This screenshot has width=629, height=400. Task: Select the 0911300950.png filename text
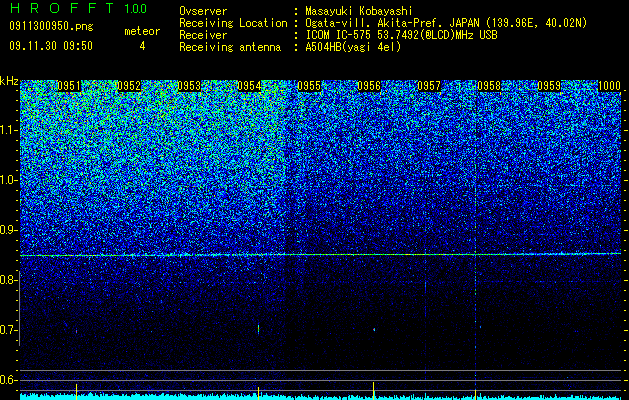pos(51,26)
